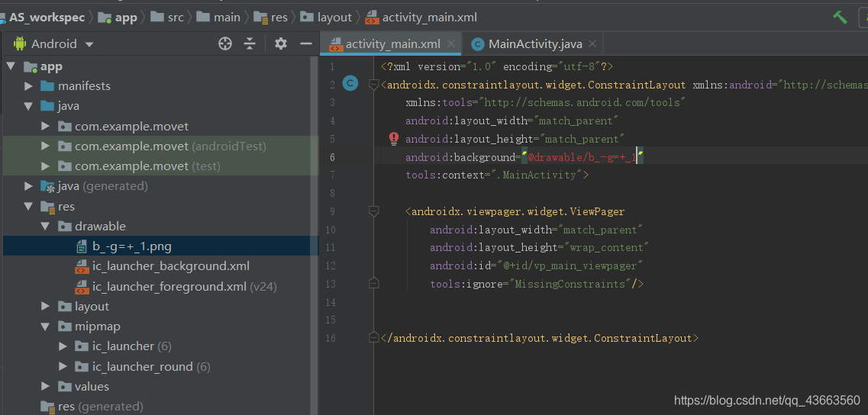Screen dimensions: 868x415
Task: Click line number 8 in the gutter
Action: point(331,193)
